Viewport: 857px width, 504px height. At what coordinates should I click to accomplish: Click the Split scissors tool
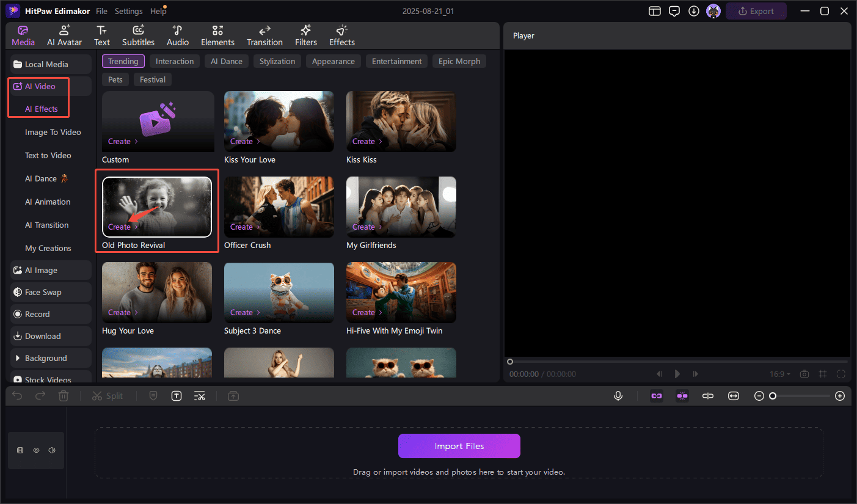pos(108,396)
